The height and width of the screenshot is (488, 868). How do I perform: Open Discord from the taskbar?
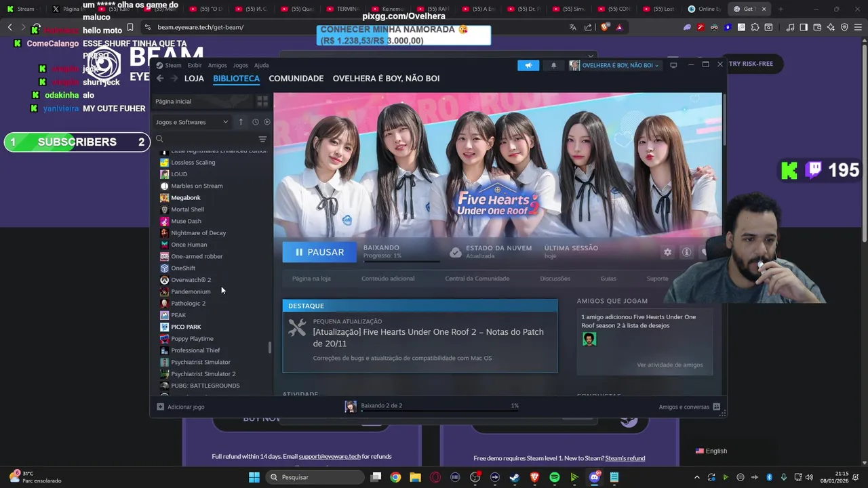pyautogui.click(x=595, y=477)
